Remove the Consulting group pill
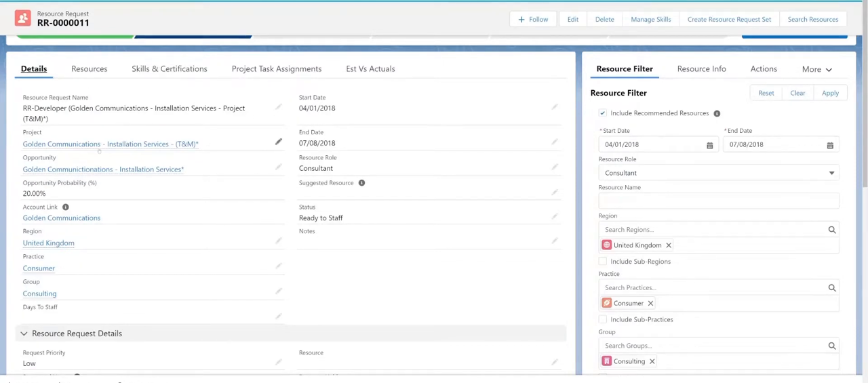This screenshot has width=868, height=383. (x=652, y=361)
